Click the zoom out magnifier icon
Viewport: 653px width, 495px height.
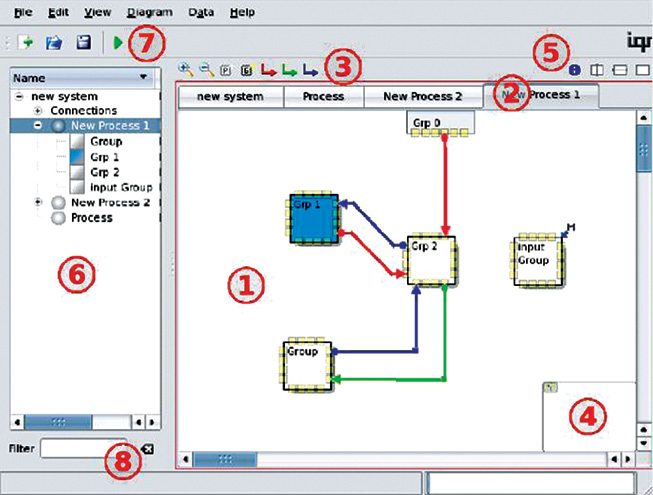pos(206,69)
